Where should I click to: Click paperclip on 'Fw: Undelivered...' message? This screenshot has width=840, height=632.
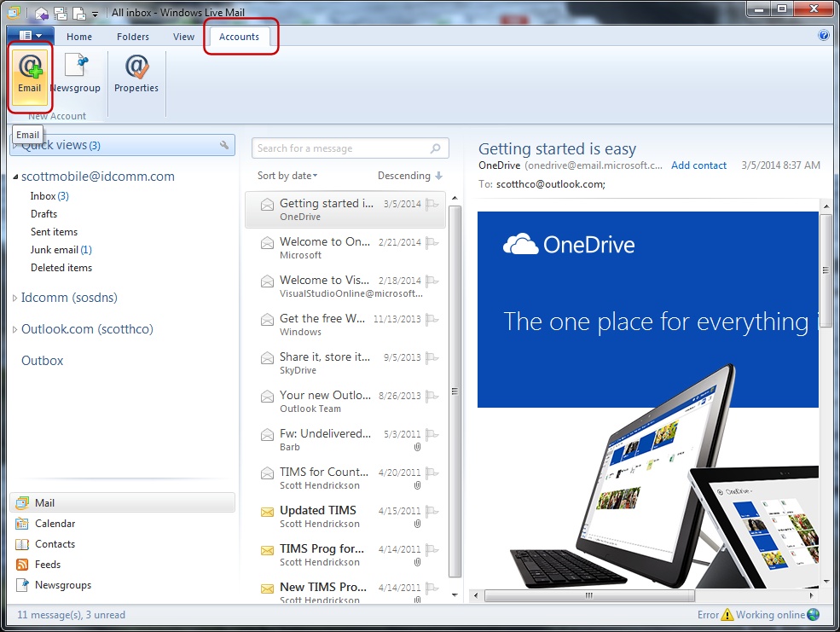(417, 447)
